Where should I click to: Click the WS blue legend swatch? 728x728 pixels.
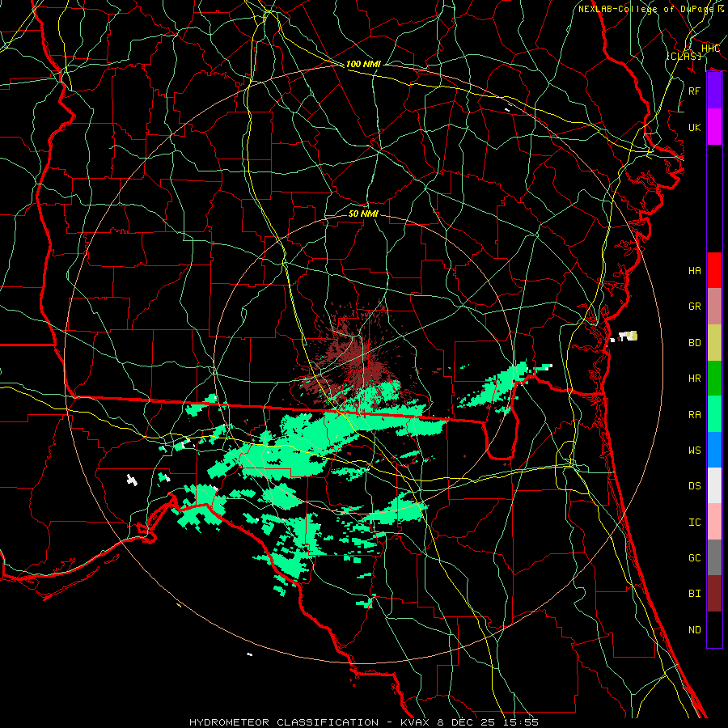click(714, 450)
